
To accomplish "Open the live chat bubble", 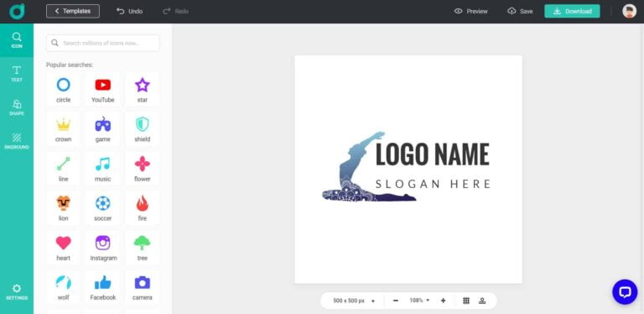I will [x=625, y=292].
